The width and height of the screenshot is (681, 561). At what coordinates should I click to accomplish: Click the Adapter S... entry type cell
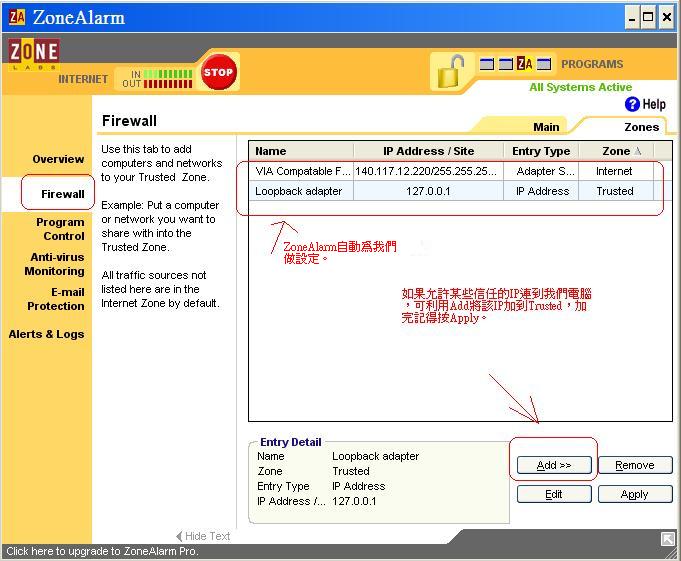[541, 171]
